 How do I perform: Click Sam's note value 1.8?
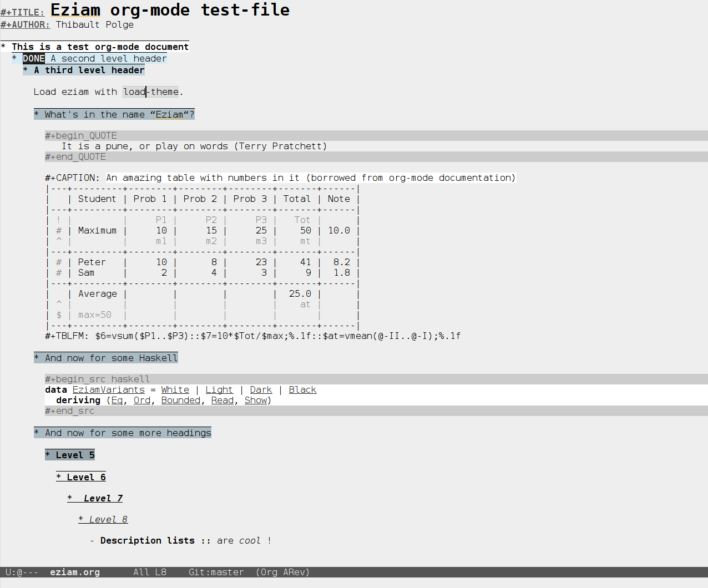coord(342,273)
